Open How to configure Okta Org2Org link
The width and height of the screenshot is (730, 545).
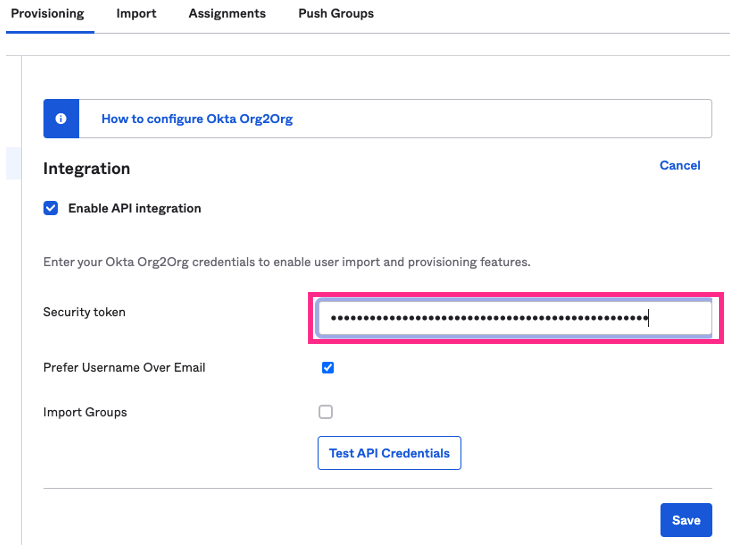tap(197, 118)
